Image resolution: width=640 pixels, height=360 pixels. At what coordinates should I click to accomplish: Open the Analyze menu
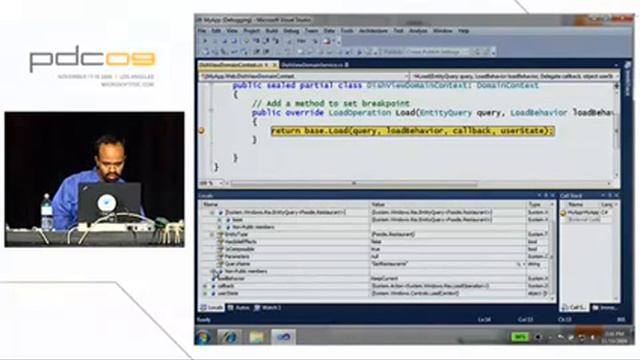[418, 31]
